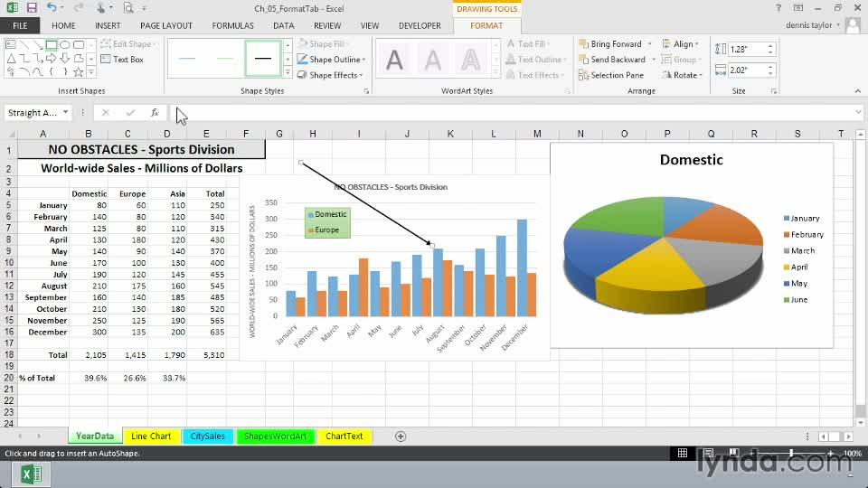Select column header B
The height and width of the screenshot is (488, 868).
coord(88,134)
